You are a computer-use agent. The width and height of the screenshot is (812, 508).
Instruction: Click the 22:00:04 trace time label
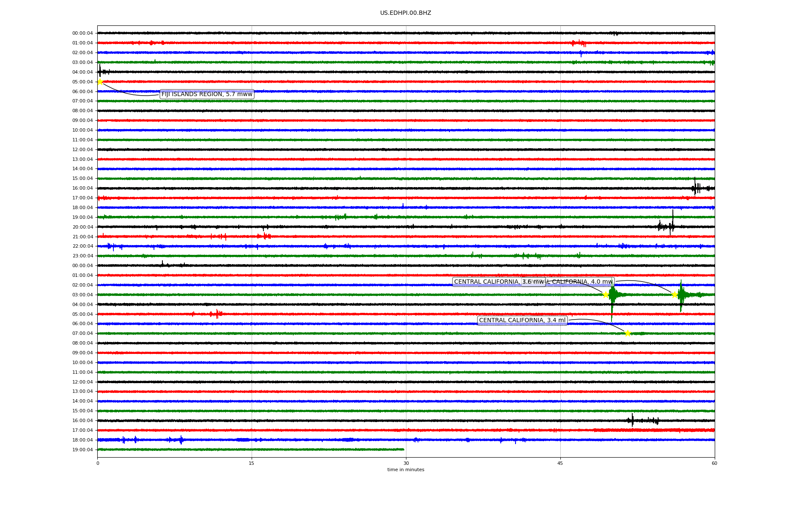(82, 246)
